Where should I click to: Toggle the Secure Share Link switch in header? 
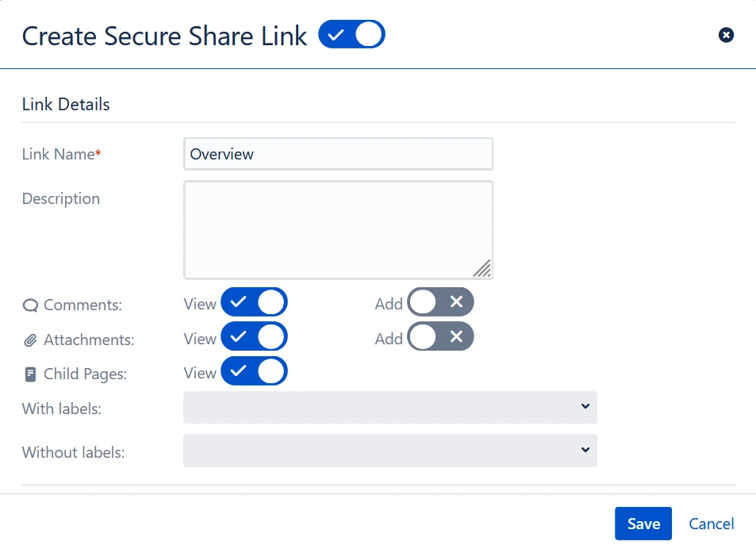pyautogui.click(x=351, y=35)
